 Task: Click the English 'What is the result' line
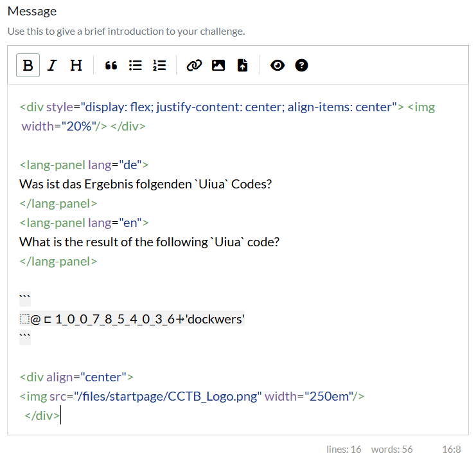pos(149,242)
